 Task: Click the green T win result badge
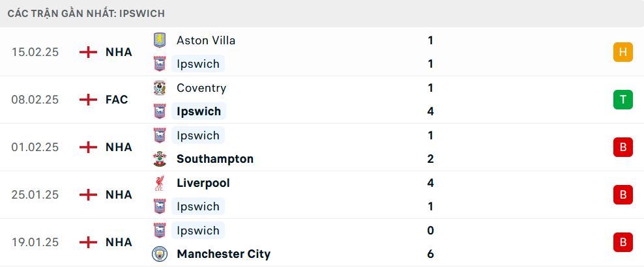tap(623, 100)
